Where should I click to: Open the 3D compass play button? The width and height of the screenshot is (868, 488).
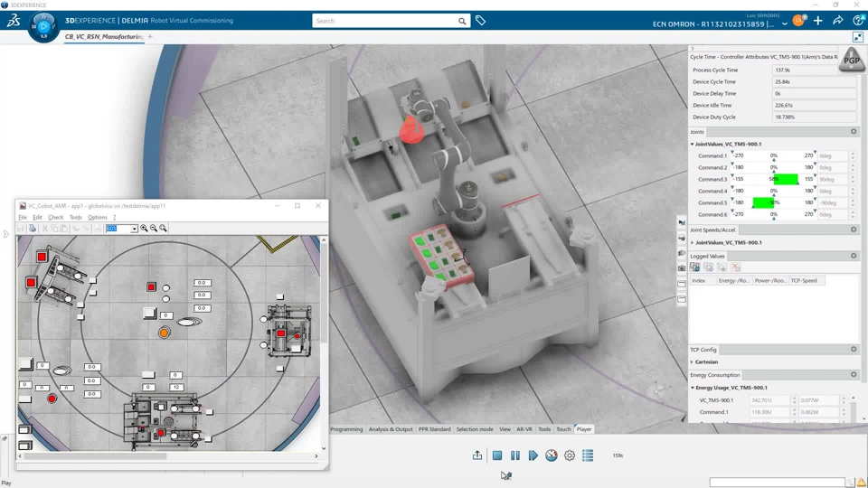(43, 26)
